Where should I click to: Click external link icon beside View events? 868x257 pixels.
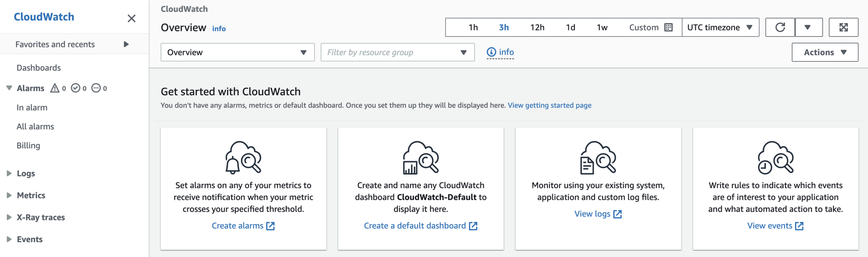coord(799,226)
